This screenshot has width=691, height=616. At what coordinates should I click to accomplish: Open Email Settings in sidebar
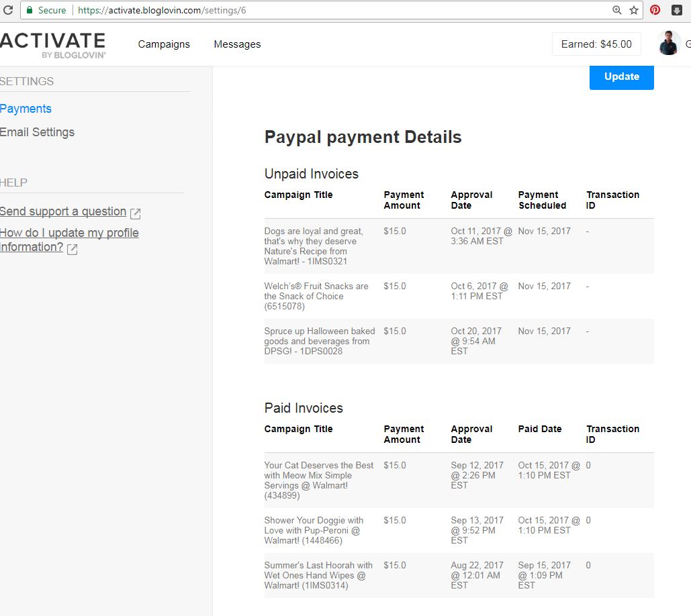(x=37, y=132)
